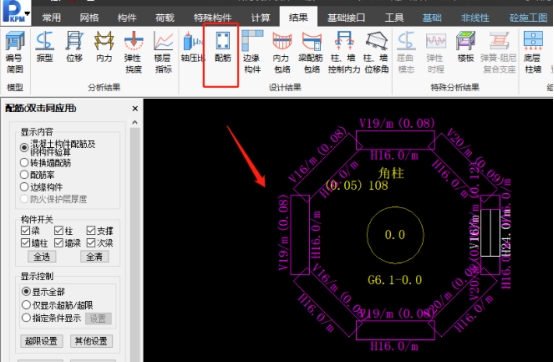Open the 配筋 reinforcement results
This screenshot has width=554, height=362.
pos(223,47)
